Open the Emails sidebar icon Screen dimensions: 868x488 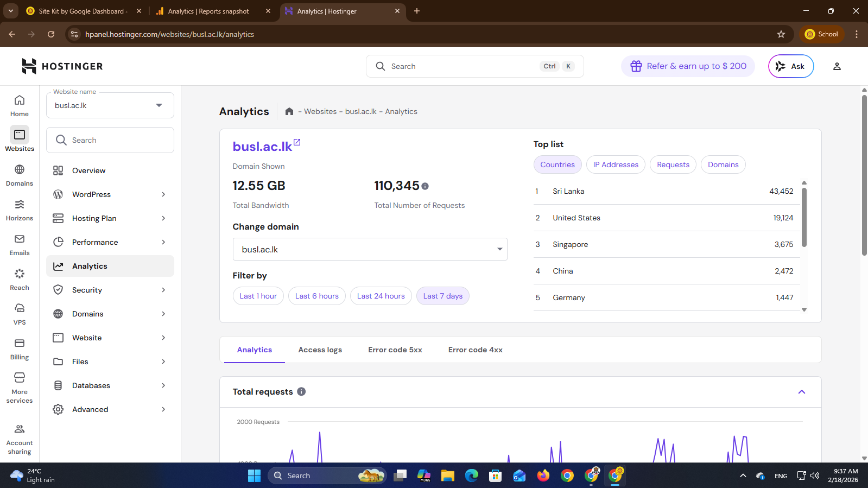[x=20, y=244]
